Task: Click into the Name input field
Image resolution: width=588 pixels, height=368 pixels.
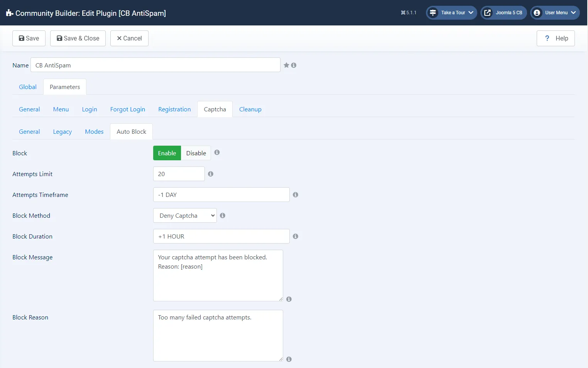Action: point(155,65)
